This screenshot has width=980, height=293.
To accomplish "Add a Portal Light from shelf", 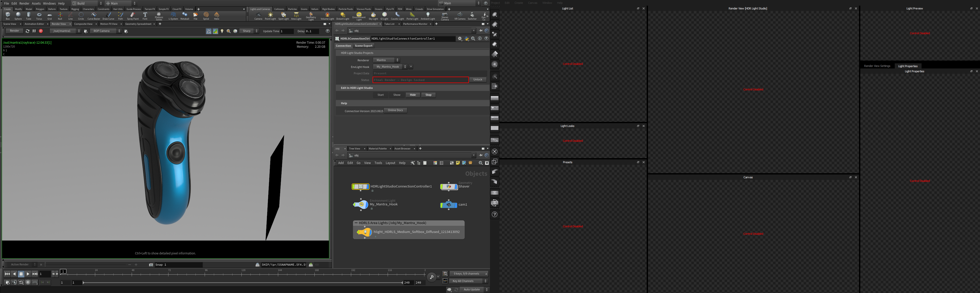I will tap(412, 16).
